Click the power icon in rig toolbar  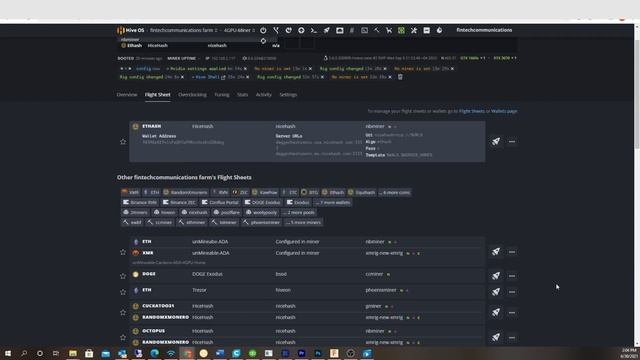263,30
